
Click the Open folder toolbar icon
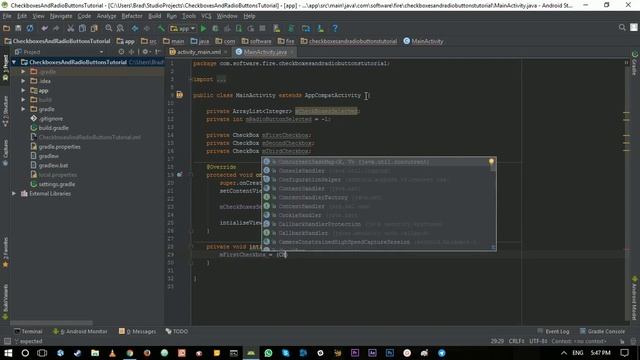7,29
